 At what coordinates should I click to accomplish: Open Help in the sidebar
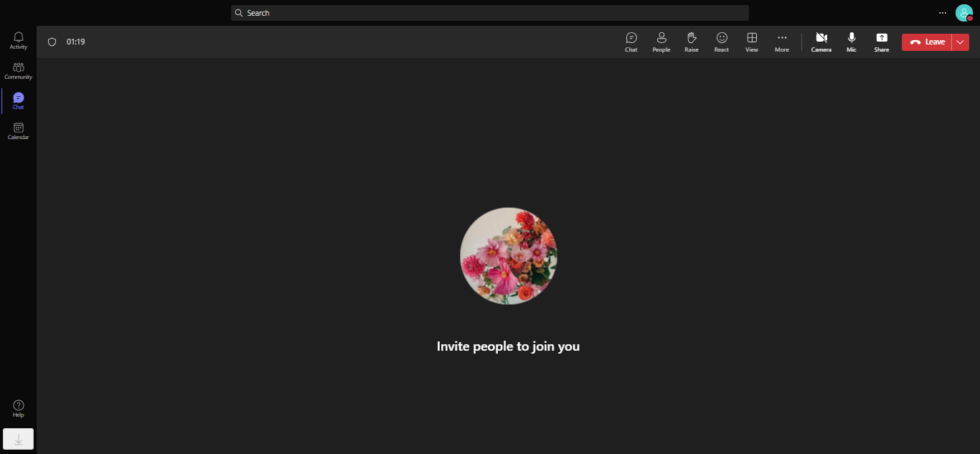pyautogui.click(x=19, y=408)
